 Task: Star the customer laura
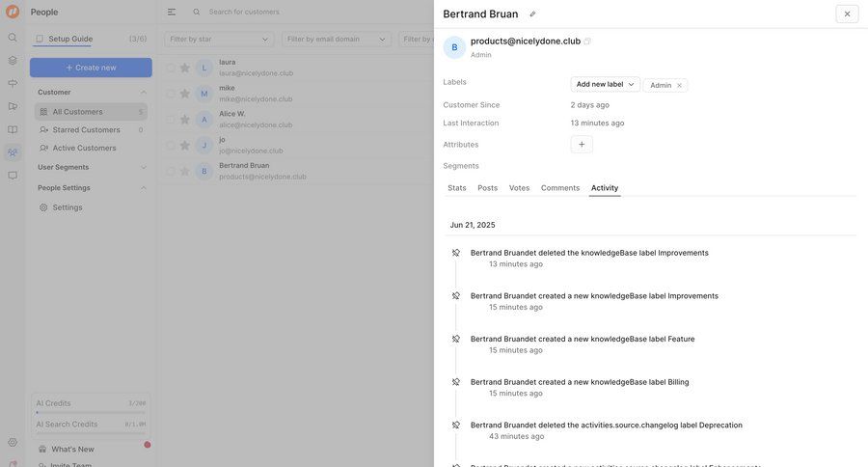pos(185,68)
